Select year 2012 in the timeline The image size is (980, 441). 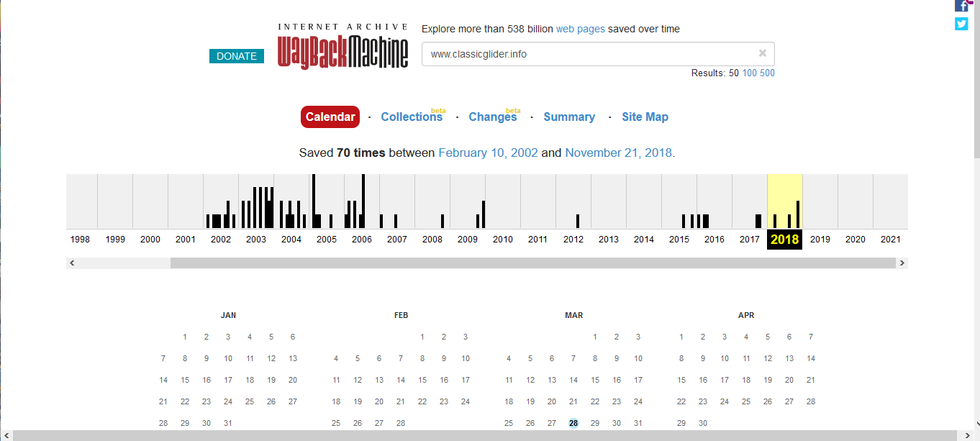pos(573,240)
